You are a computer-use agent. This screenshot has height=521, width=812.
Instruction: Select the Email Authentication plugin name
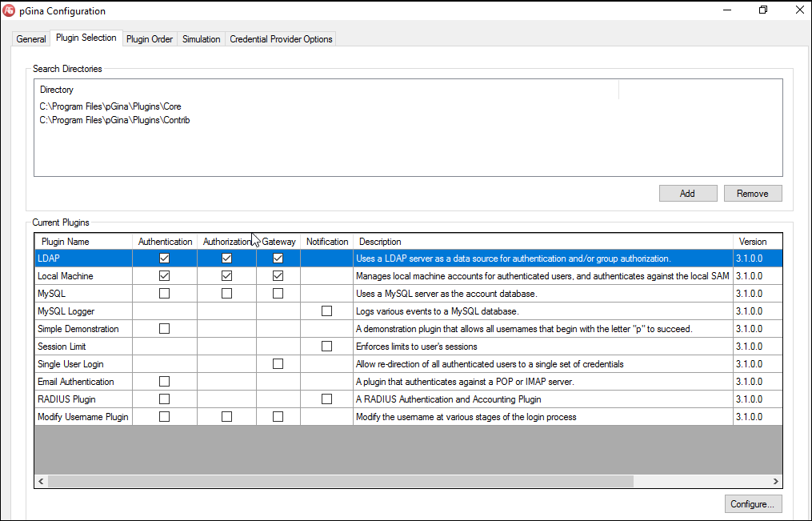tap(83, 381)
